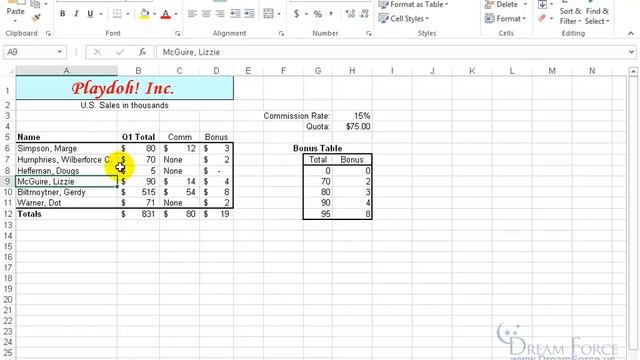Open the Fill Color dropdown arrow
This screenshot has width=640, height=360.
point(155,14)
